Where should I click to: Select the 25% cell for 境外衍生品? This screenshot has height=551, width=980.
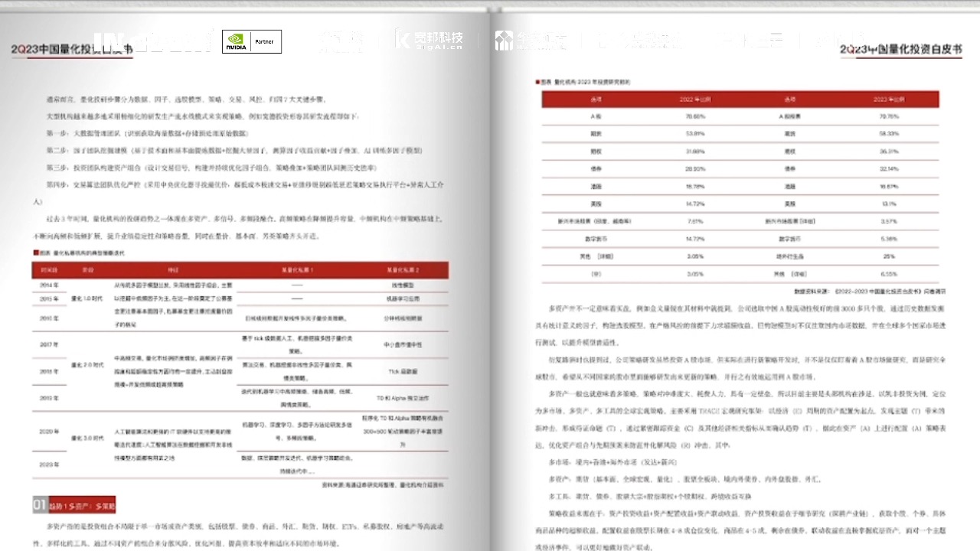(x=889, y=256)
